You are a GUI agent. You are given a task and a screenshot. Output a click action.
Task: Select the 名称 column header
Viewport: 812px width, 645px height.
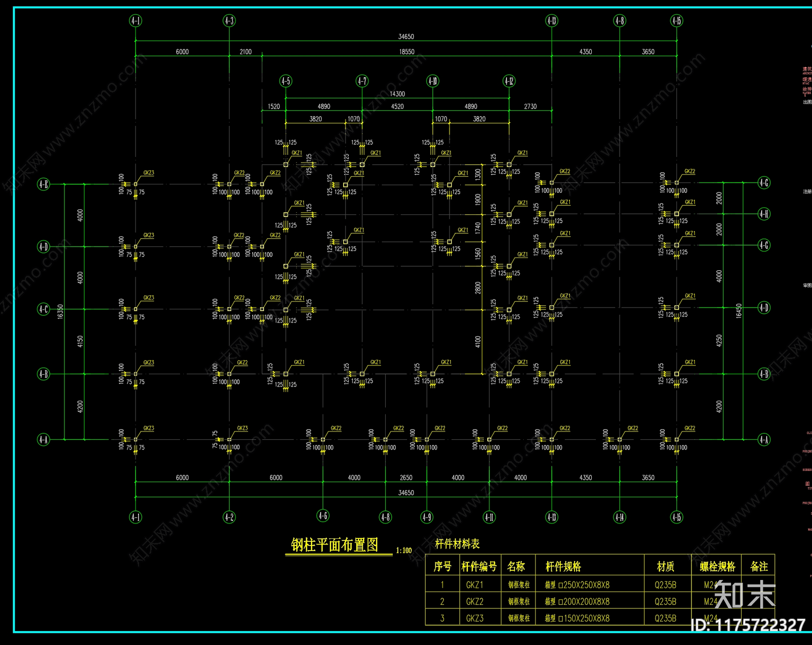point(516,566)
